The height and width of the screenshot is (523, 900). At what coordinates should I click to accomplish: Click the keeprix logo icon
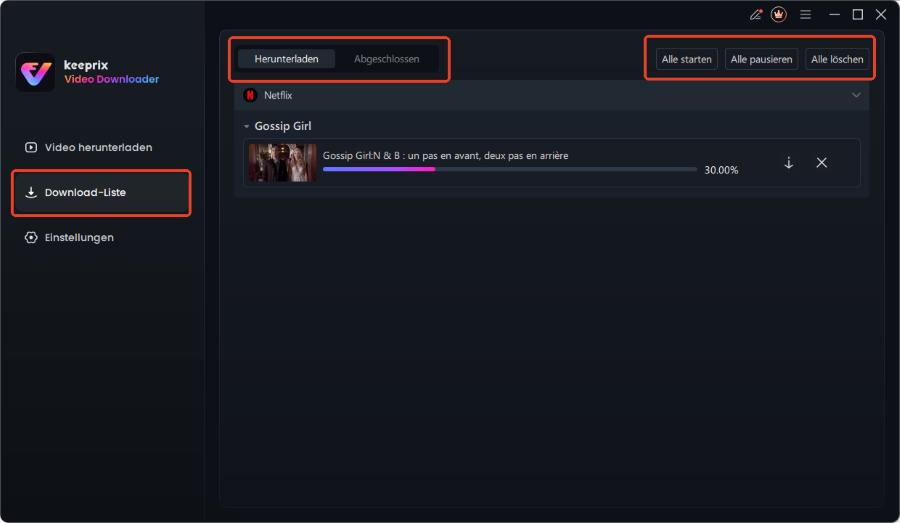35,72
